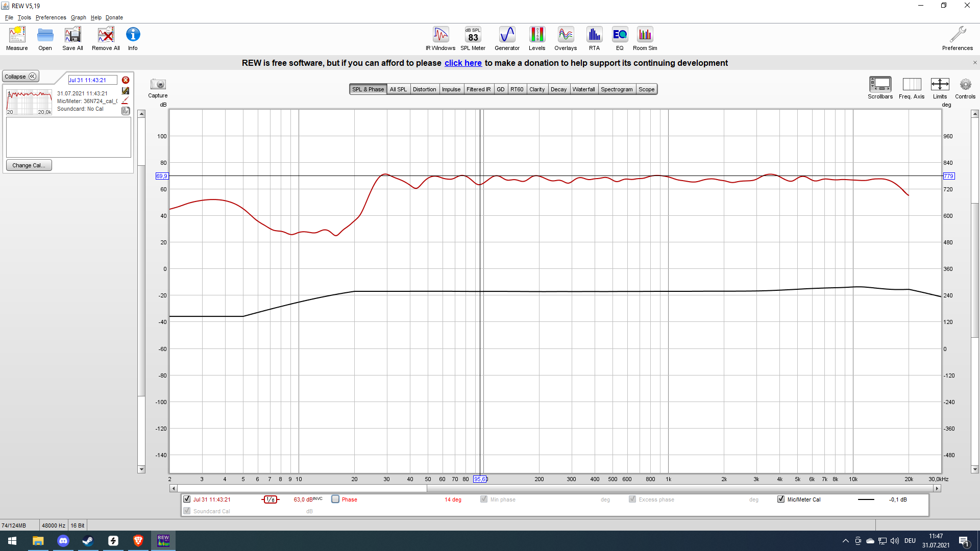The image size is (980, 551).
Task: Open the 1/6 smoothing selector
Action: pos(271,499)
